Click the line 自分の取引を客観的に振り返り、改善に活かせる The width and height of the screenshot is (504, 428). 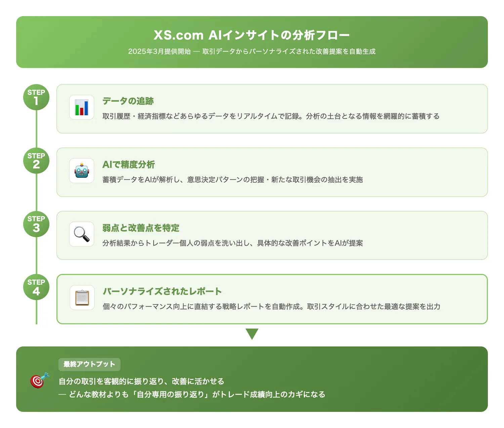141,381
